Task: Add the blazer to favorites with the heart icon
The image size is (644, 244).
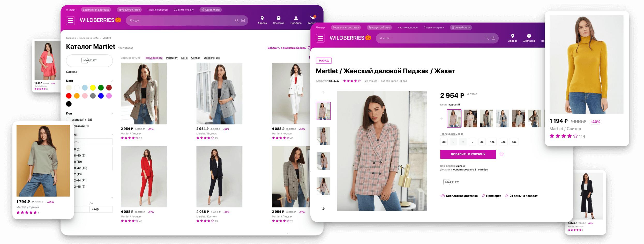Action: pos(501,154)
